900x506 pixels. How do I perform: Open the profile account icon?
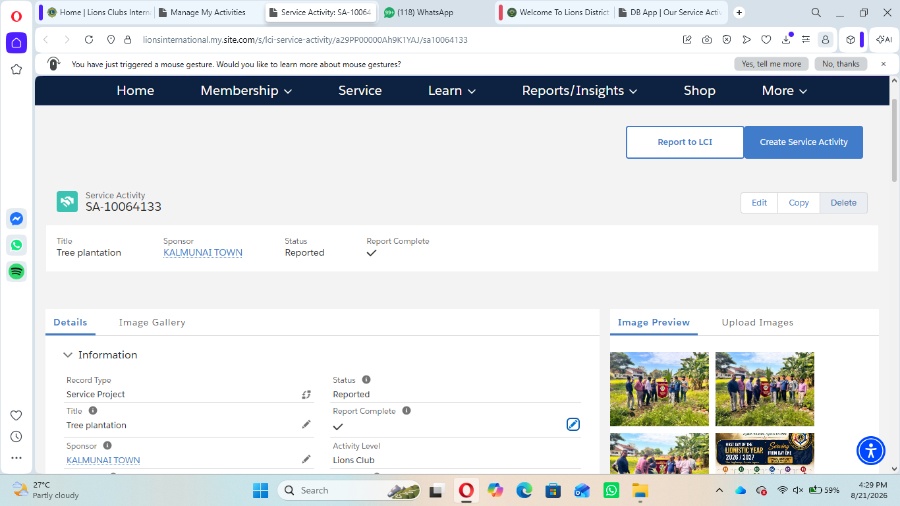click(825, 40)
